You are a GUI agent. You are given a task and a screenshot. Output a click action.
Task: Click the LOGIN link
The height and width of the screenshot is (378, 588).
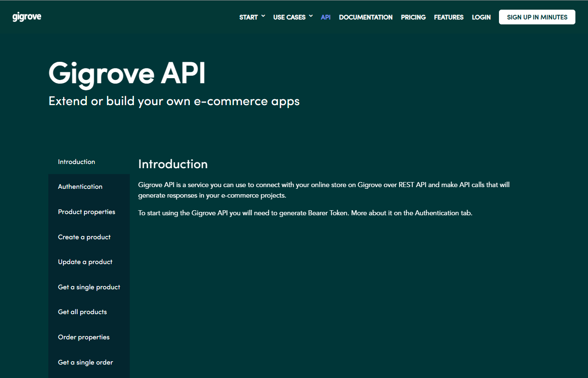tap(481, 17)
